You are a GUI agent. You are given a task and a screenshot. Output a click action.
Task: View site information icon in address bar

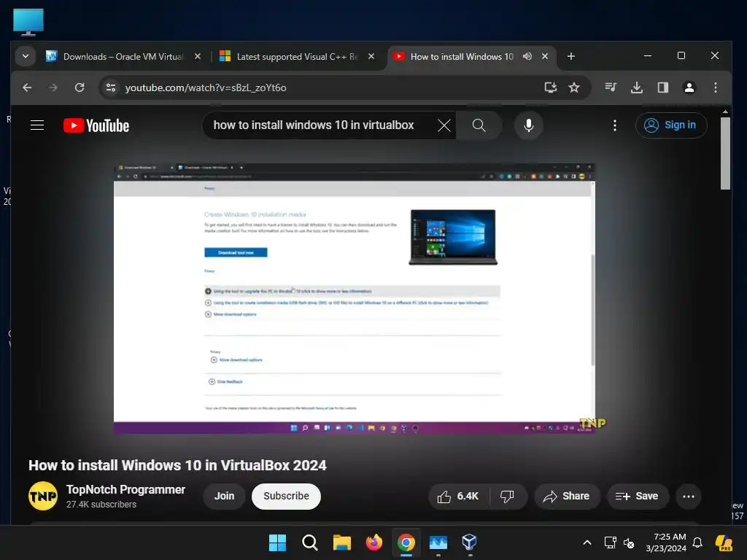(x=111, y=87)
